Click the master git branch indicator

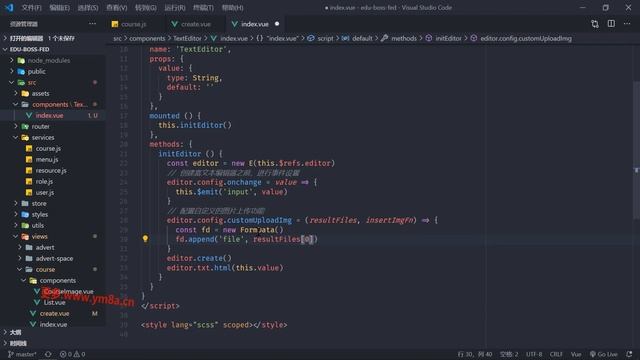click(x=22, y=354)
